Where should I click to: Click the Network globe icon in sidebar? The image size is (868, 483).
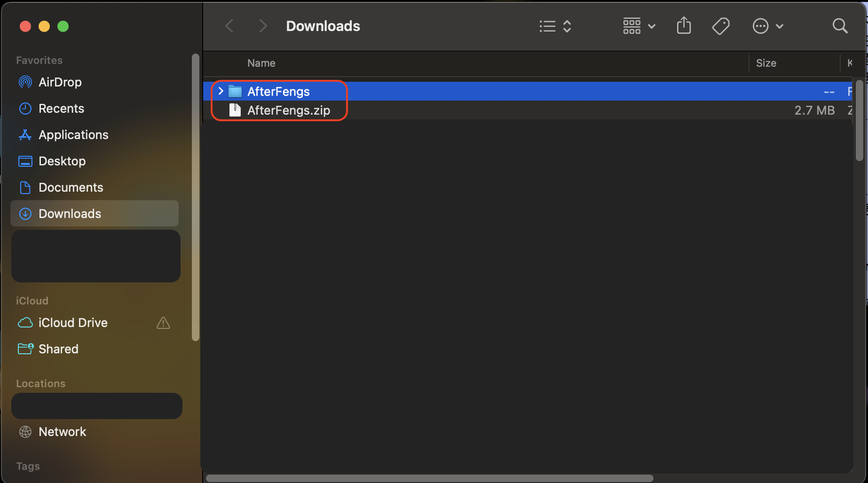[25, 432]
